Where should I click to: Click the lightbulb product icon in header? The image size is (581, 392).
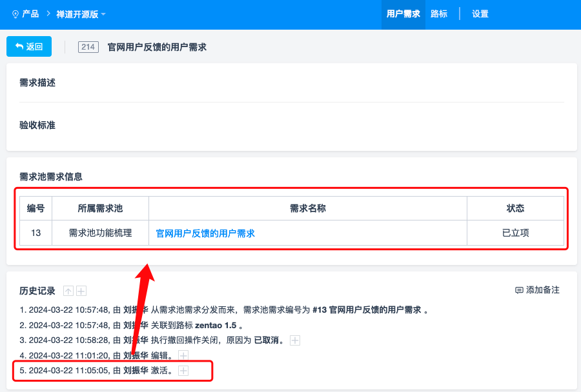[x=15, y=14]
